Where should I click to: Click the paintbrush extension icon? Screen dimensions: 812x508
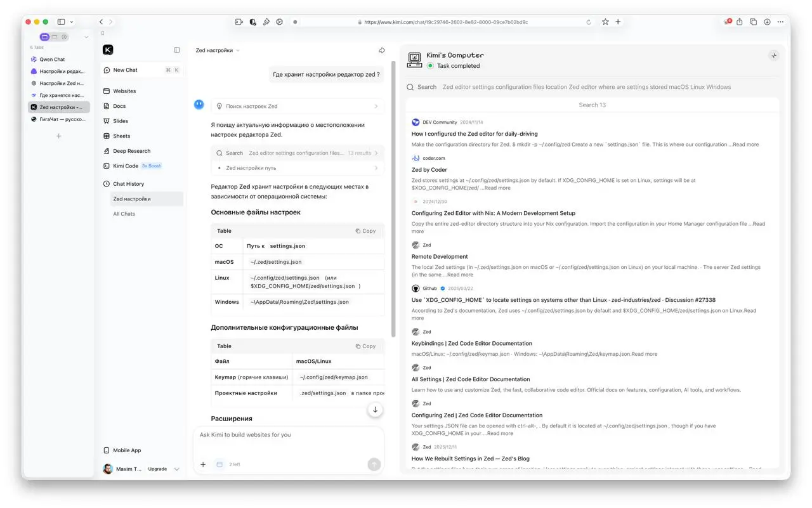(x=266, y=22)
